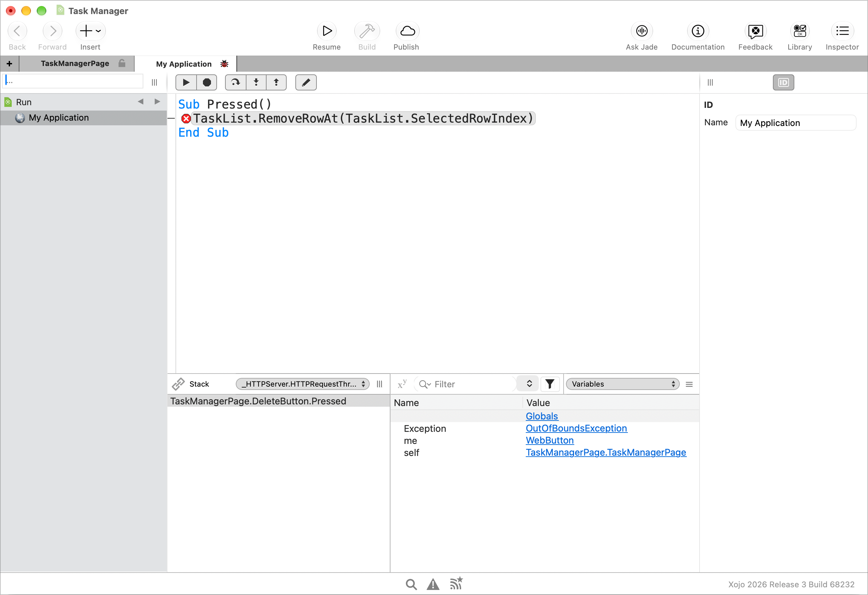Click the edit code pencil button
The height and width of the screenshot is (595, 868).
click(x=306, y=82)
